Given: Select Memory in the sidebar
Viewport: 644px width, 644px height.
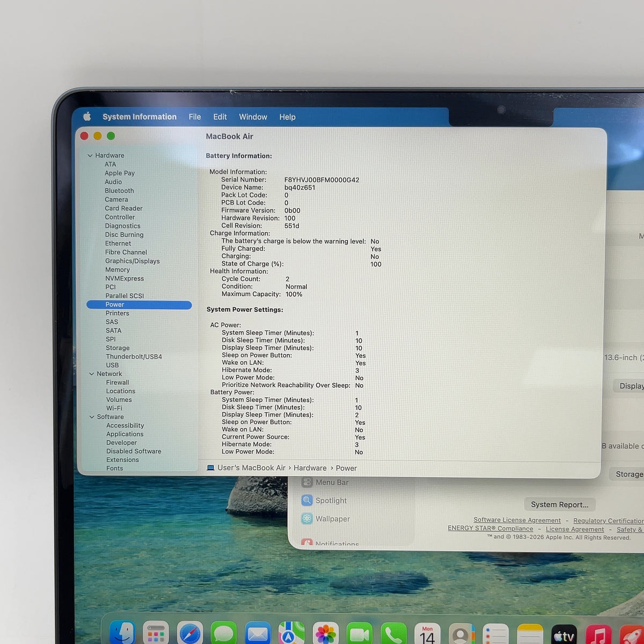Looking at the screenshot, I should pos(117,269).
